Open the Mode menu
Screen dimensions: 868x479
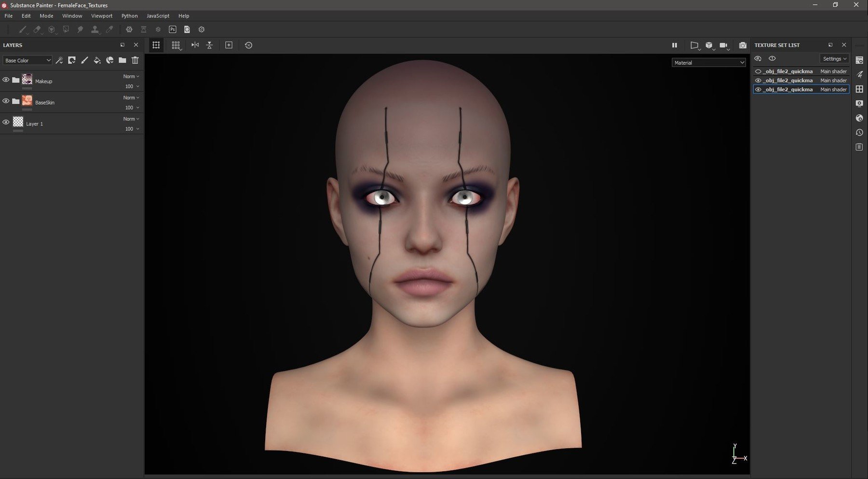pyautogui.click(x=46, y=16)
